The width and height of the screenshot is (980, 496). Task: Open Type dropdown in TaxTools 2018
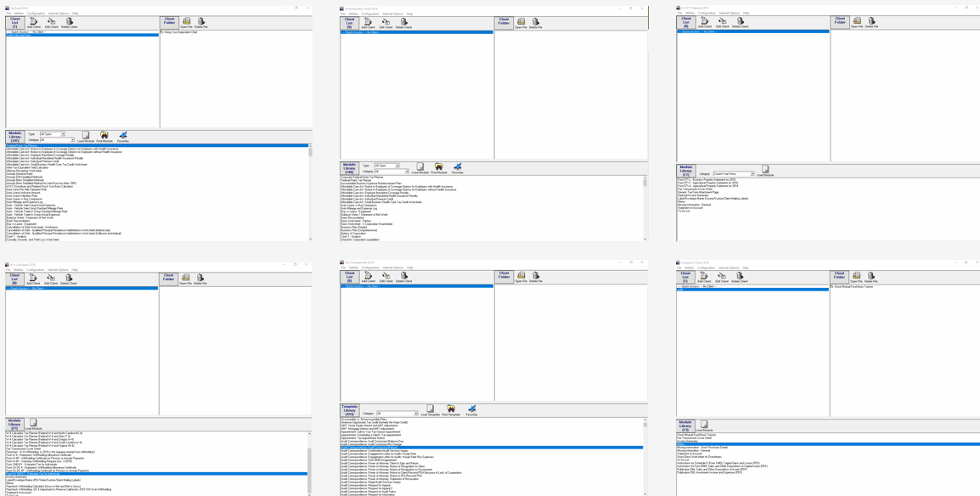pyautogui.click(x=53, y=134)
